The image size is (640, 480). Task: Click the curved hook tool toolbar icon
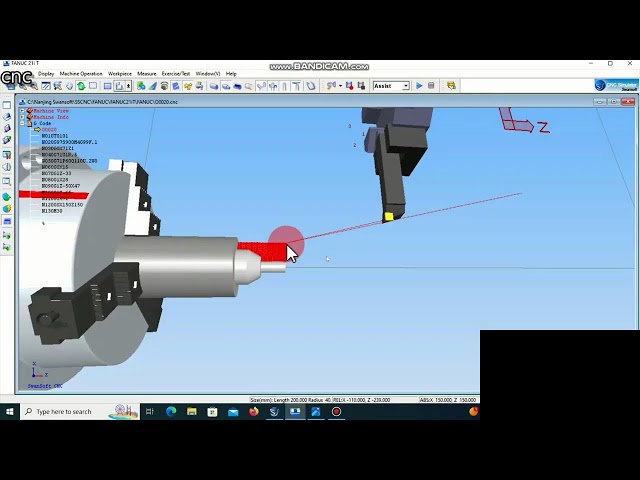311,86
